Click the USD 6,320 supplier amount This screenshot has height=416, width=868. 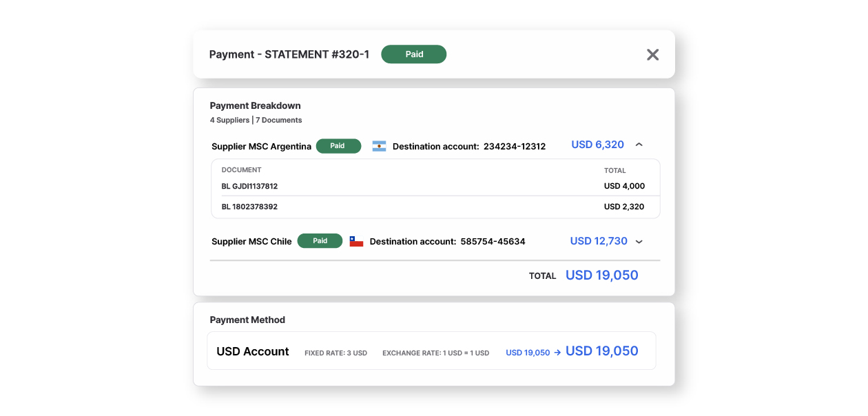point(597,145)
